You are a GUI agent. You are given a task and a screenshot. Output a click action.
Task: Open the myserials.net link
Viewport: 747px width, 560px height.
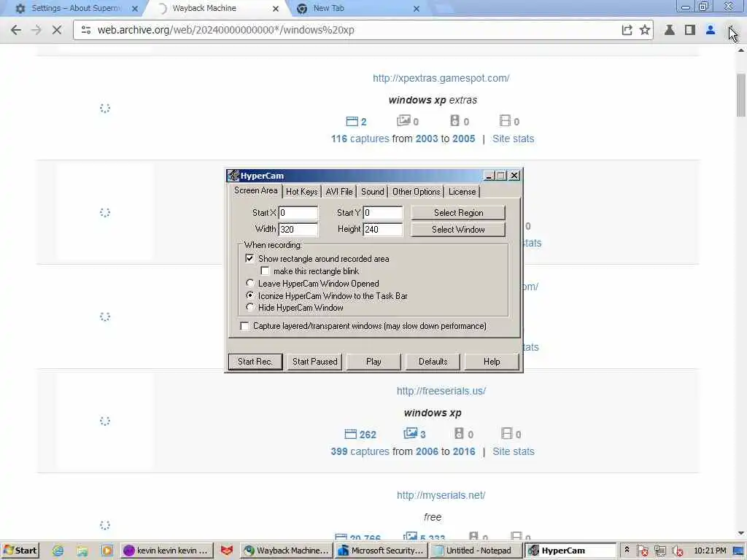click(x=441, y=495)
